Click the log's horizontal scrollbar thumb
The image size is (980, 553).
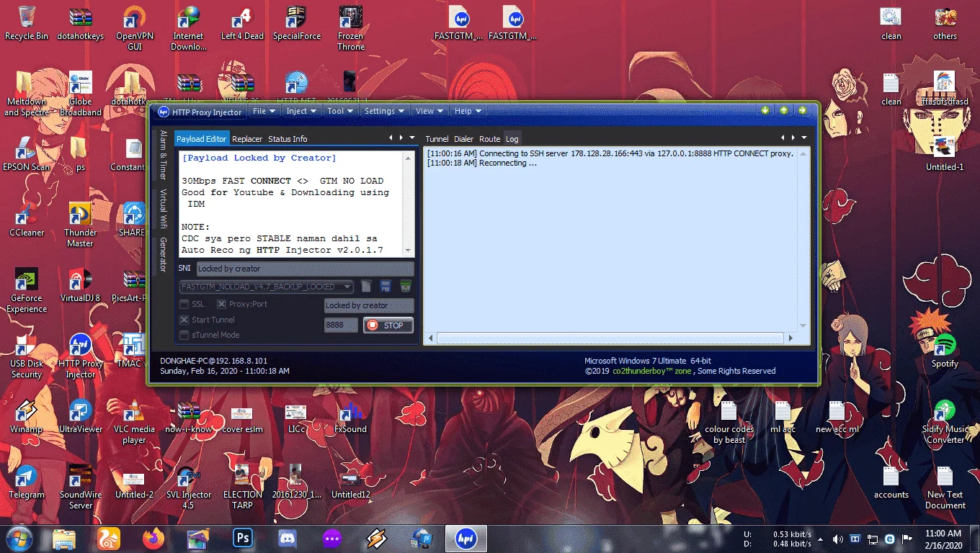coord(610,338)
